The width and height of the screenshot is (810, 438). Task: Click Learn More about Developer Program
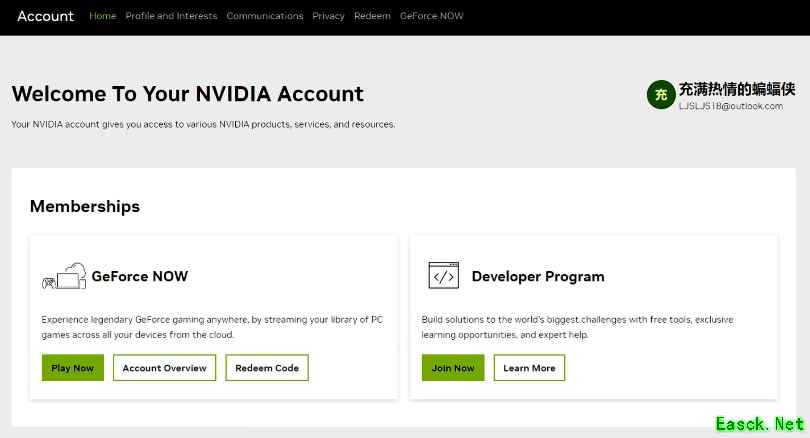pos(529,368)
